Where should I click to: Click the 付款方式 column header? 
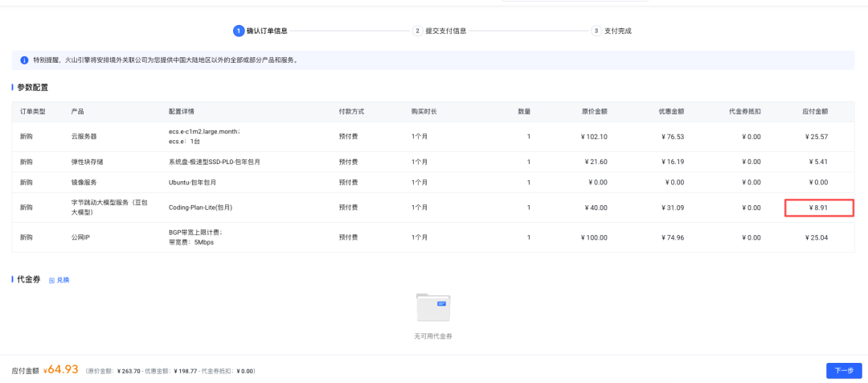(351, 111)
